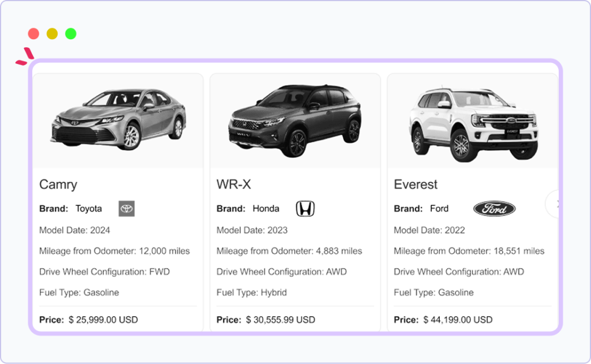Select the Camry title
Viewport: 591px width, 364px height.
(x=58, y=185)
